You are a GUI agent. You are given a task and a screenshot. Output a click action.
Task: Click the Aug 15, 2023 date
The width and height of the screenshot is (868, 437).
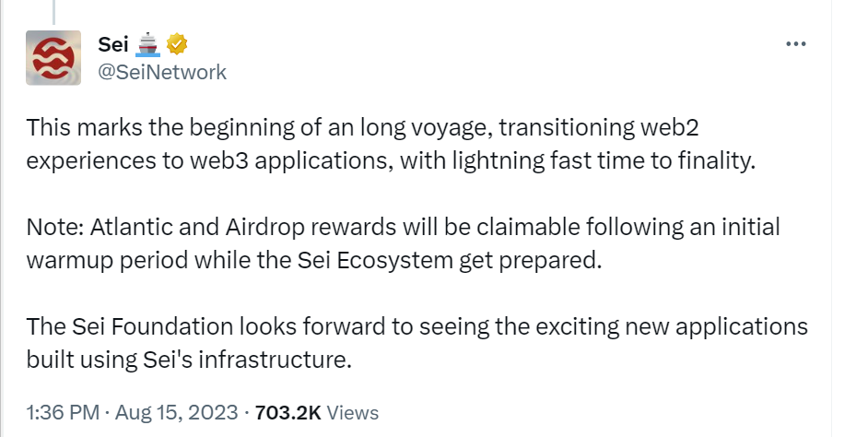pyautogui.click(x=176, y=413)
